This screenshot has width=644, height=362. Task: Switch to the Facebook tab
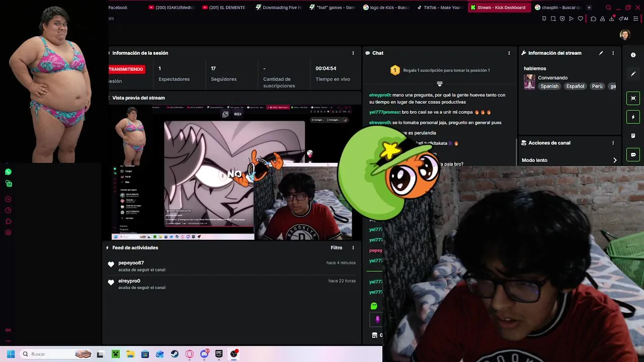click(118, 8)
